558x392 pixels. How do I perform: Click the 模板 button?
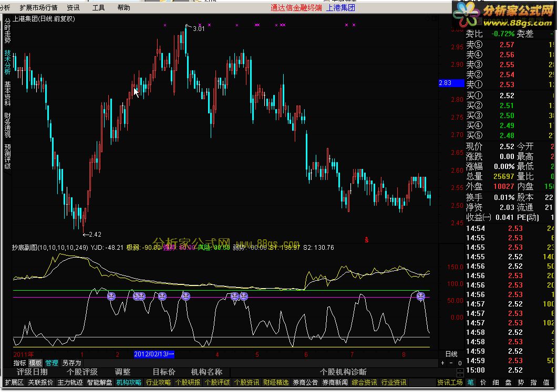35,363
